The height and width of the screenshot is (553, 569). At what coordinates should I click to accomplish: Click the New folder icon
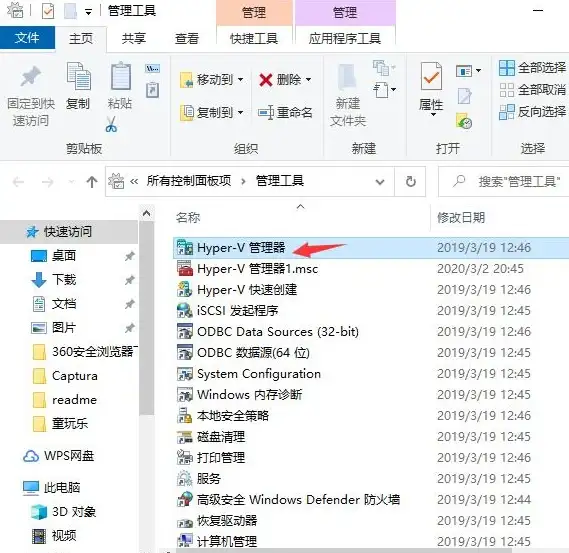click(348, 77)
